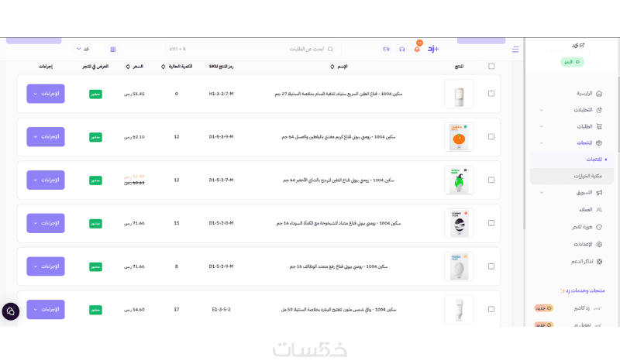Viewport: 620px width, 364px height.
Task: Switch language with the EN button
Action: (x=386, y=50)
